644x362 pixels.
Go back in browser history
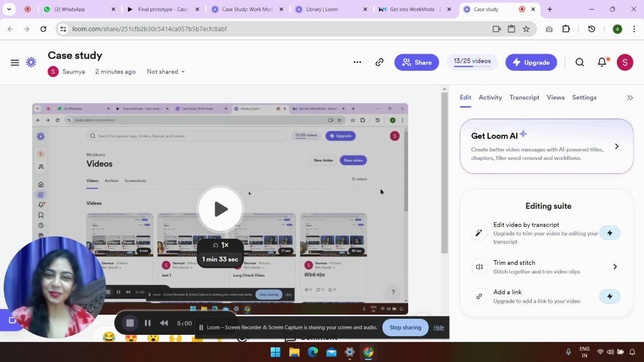10,29
